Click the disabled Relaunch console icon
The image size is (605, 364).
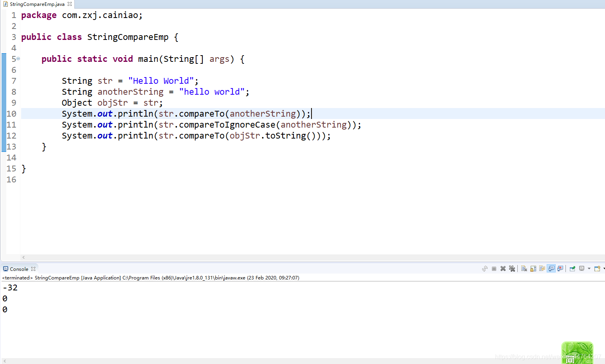485,268
